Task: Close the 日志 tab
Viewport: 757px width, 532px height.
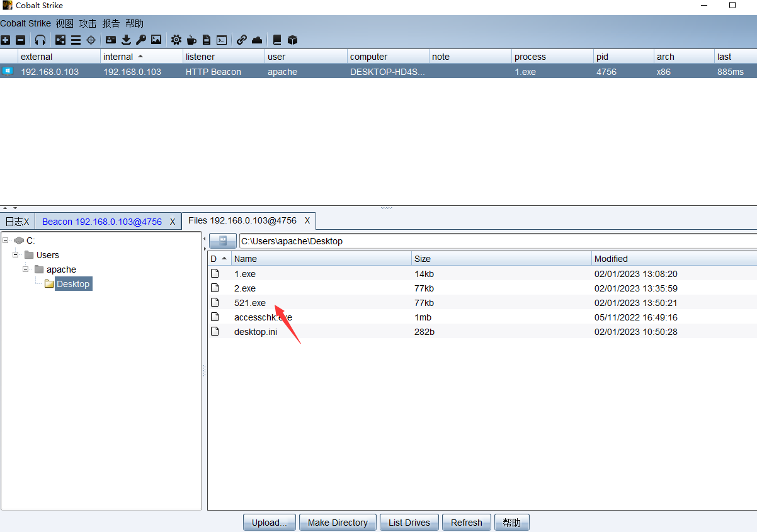Action: (26, 222)
